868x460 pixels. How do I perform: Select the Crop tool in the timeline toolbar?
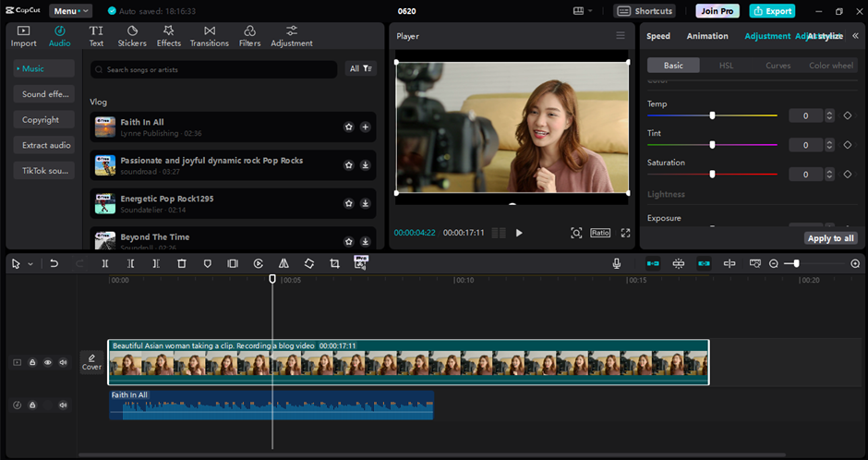click(x=334, y=263)
